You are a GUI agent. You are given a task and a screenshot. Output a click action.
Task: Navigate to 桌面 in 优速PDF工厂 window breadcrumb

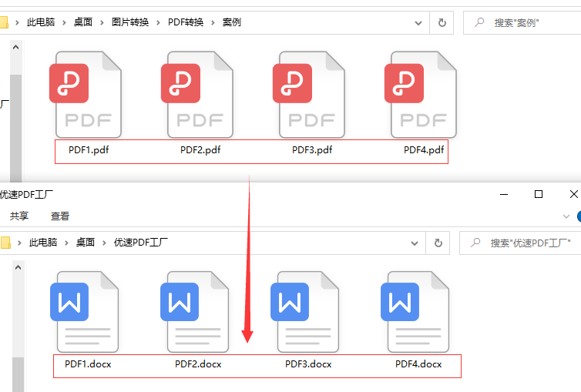click(x=86, y=243)
